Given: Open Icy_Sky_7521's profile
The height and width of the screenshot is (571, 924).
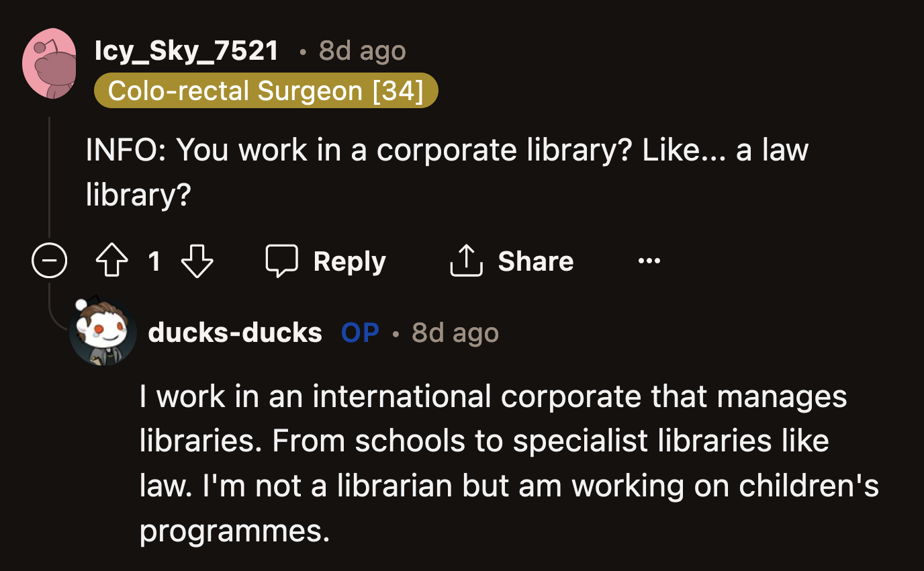Looking at the screenshot, I should (186, 50).
